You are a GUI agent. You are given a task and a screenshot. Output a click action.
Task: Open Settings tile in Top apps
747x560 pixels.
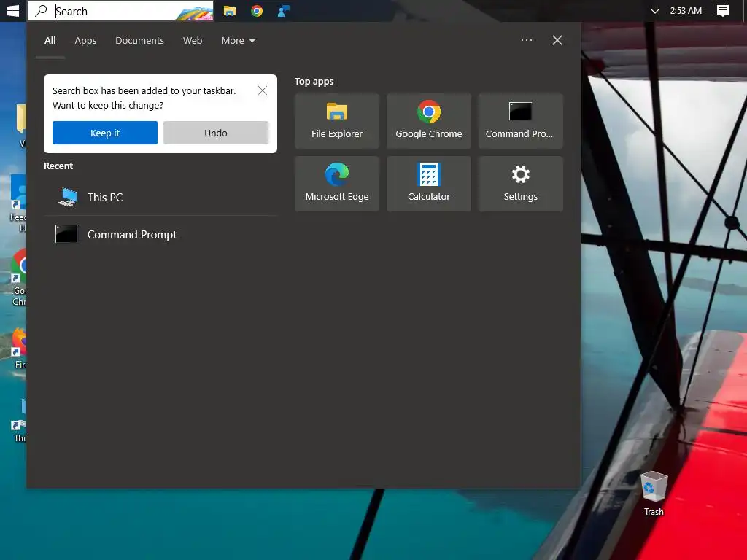[521, 184]
